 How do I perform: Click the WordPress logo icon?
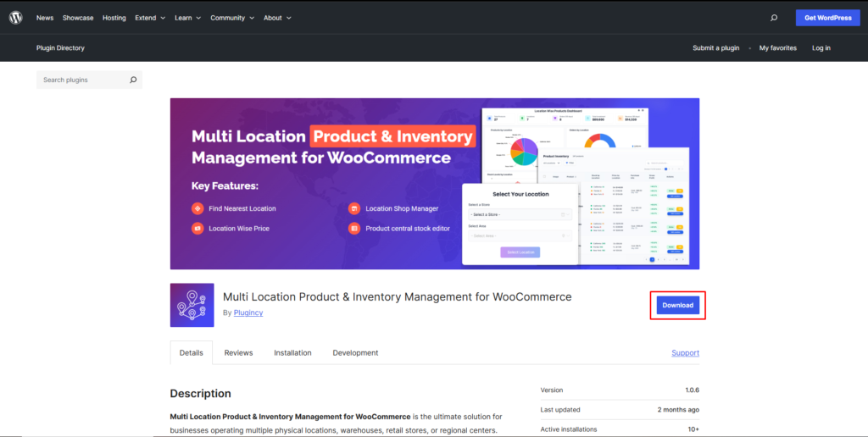[x=15, y=17]
